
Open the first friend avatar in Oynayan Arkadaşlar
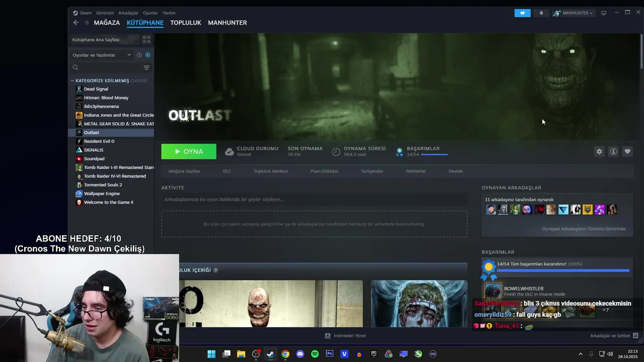coord(491,210)
